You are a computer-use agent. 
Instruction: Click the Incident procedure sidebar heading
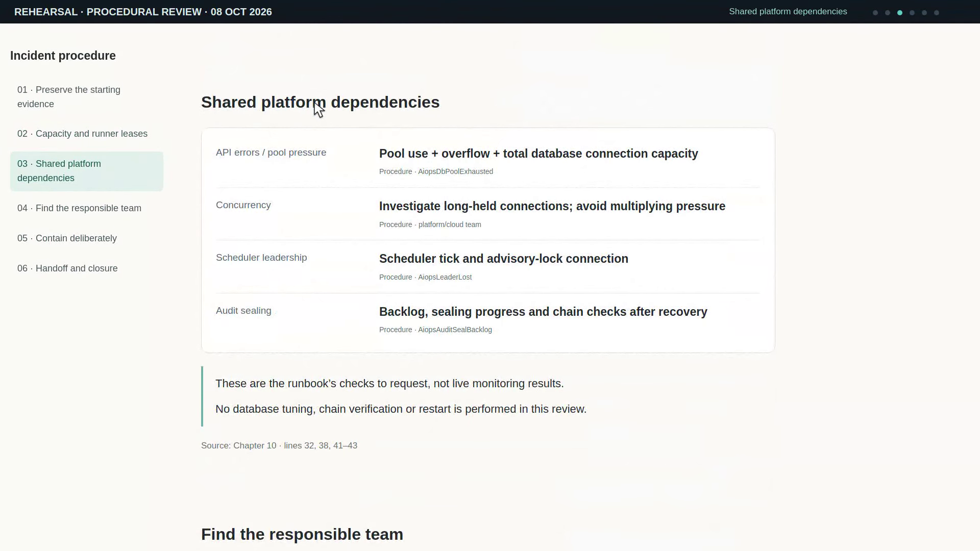tap(63, 56)
